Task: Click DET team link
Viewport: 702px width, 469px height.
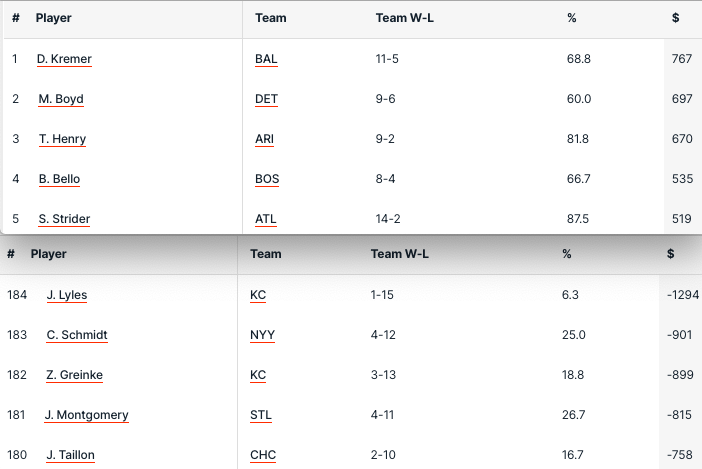Action: coord(266,99)
